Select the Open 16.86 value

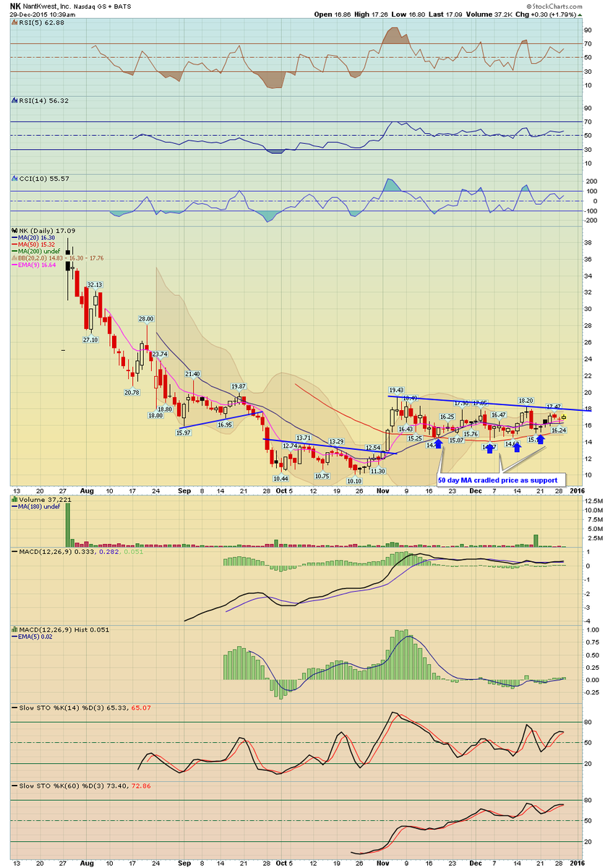click(x=333, y=14)
